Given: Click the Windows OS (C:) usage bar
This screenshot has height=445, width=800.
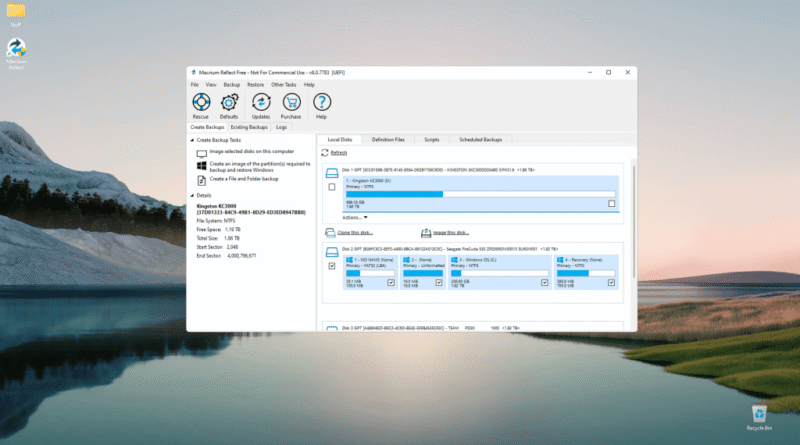Looking at the screenshot, I should [x=500, y=274].
